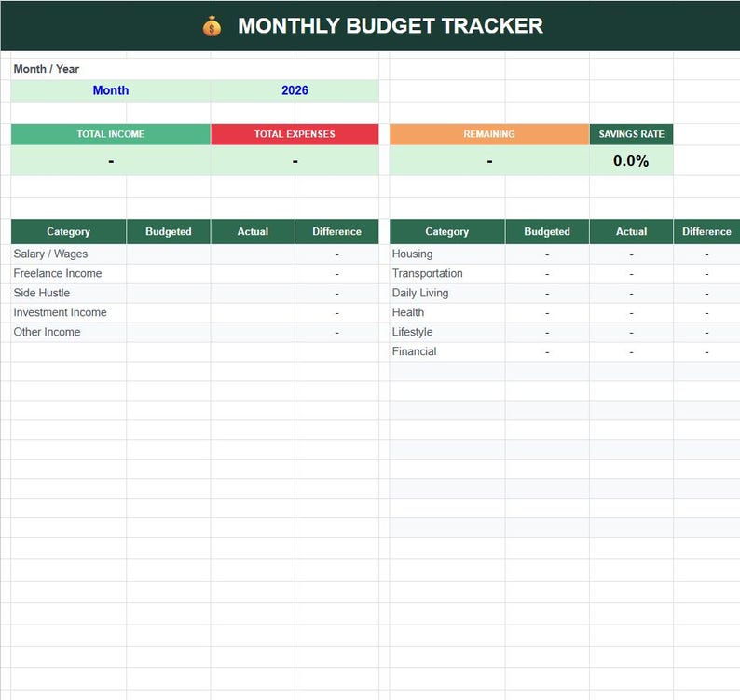Viewport: 740px width, 700px height.
Task: Click Budgeted cell for Housing
Action: coord(547,254)
